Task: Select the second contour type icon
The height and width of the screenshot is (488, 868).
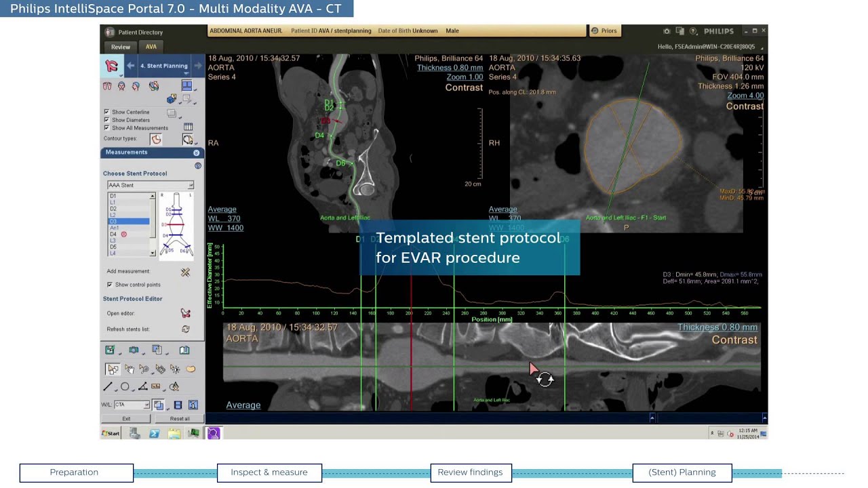Action: coord(187,139)
